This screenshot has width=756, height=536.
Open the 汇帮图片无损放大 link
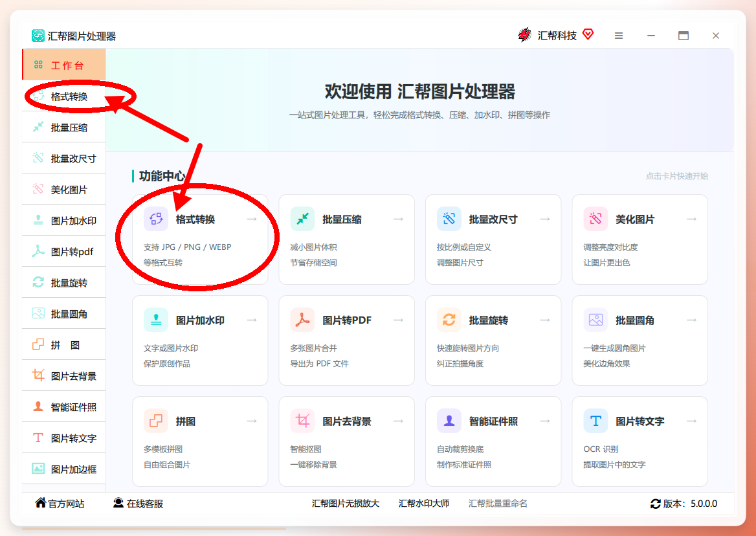[346, 504]
